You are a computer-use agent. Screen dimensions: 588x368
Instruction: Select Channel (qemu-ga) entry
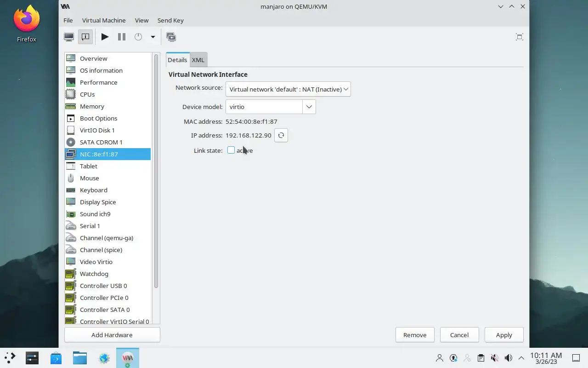point(107,238)
